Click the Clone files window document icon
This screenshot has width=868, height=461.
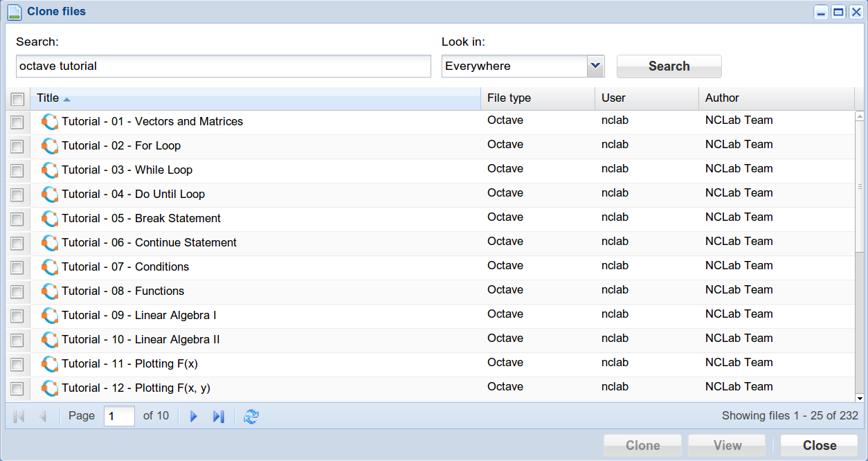click(14, 12)
